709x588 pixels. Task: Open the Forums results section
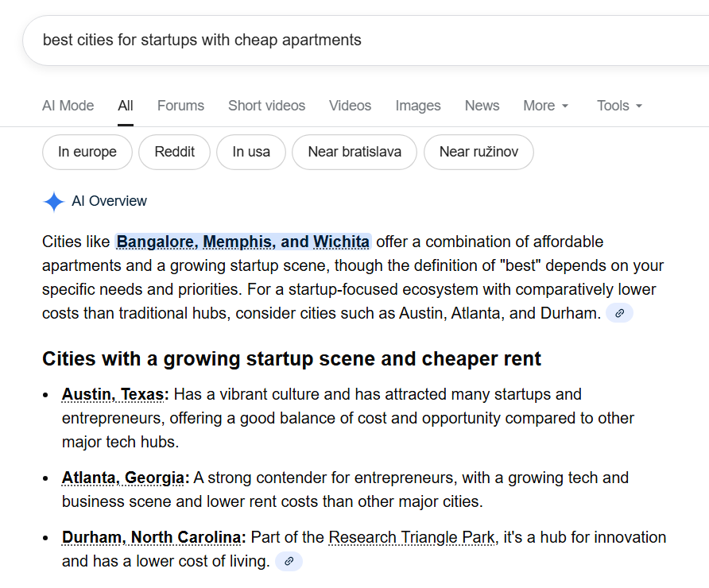pos(180,105)
